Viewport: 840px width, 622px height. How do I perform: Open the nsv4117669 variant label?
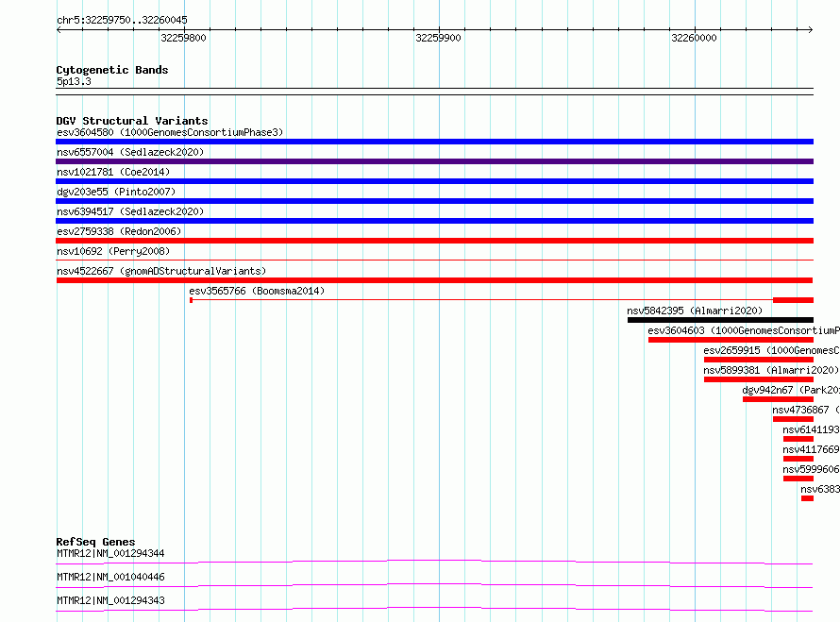click(x=811, y=449)
